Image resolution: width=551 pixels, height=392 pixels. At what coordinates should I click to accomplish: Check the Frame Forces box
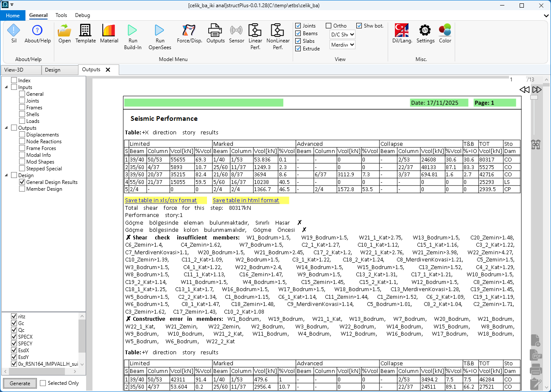[x=22, y=148]
